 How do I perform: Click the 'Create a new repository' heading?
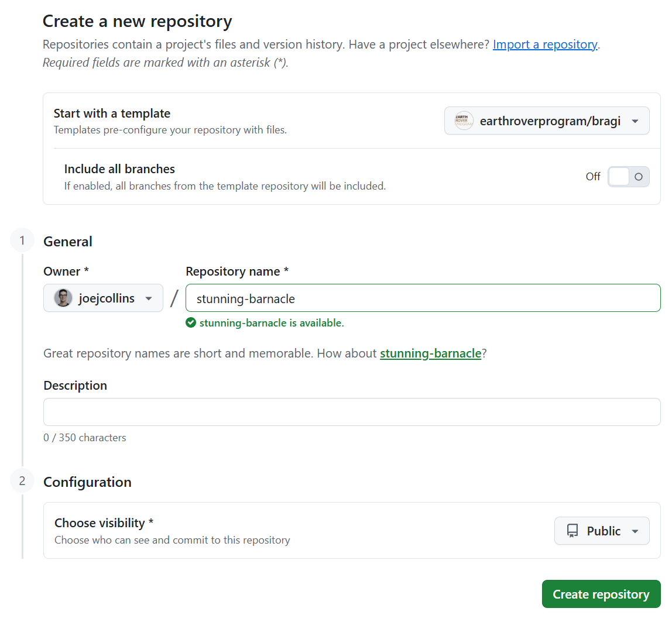(x=137, y=22)
